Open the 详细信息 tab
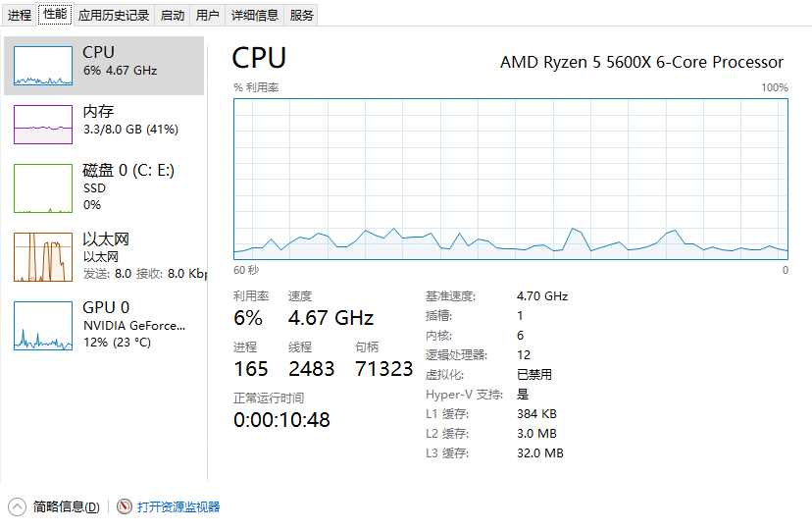 [255, 15]
